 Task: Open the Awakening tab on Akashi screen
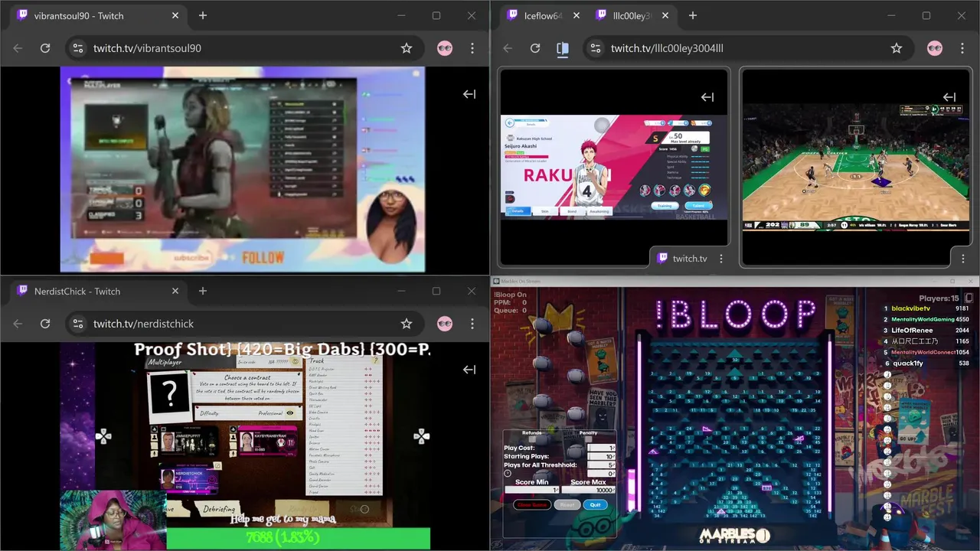pos(599,211)
